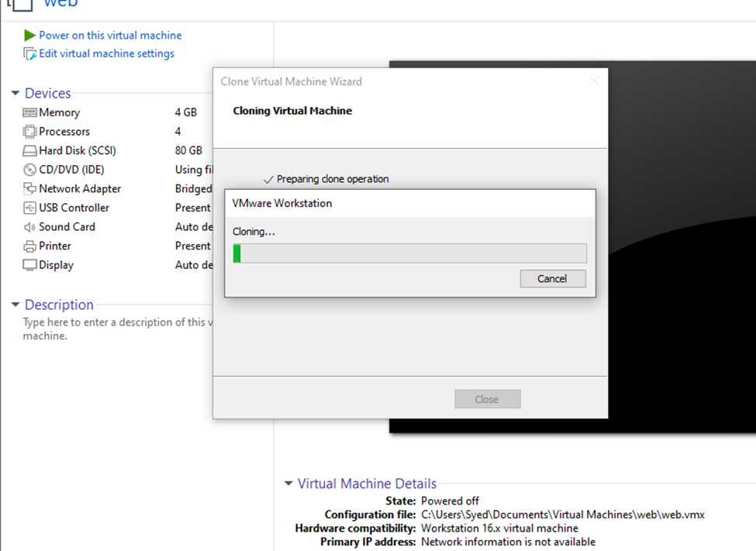The image size is (756, 551).
Task: Click the Hard Disk (SCSI) icon
Action: click(x=29, y=151)
